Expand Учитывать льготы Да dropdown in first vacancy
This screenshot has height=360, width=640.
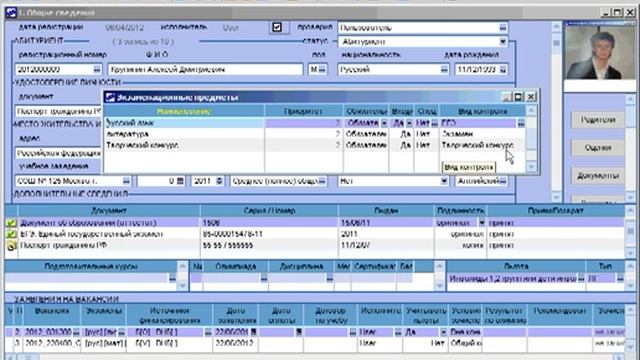pos(443,332)
